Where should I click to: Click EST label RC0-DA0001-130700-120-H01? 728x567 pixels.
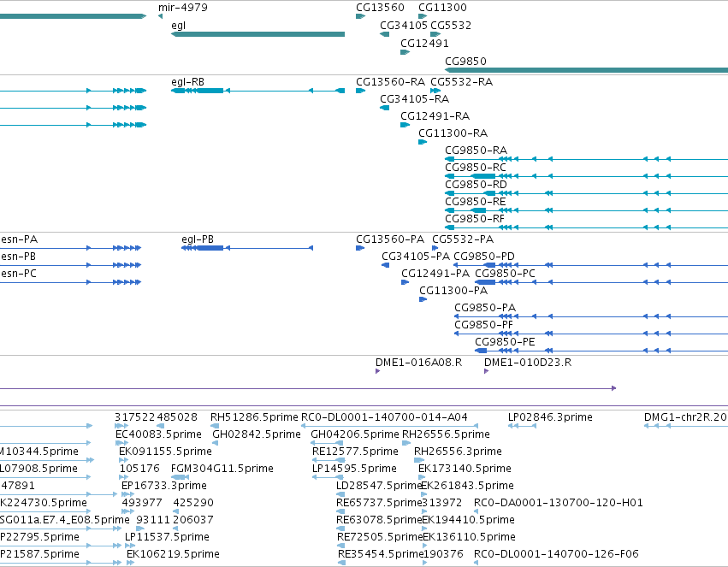[x=558, y=503]
